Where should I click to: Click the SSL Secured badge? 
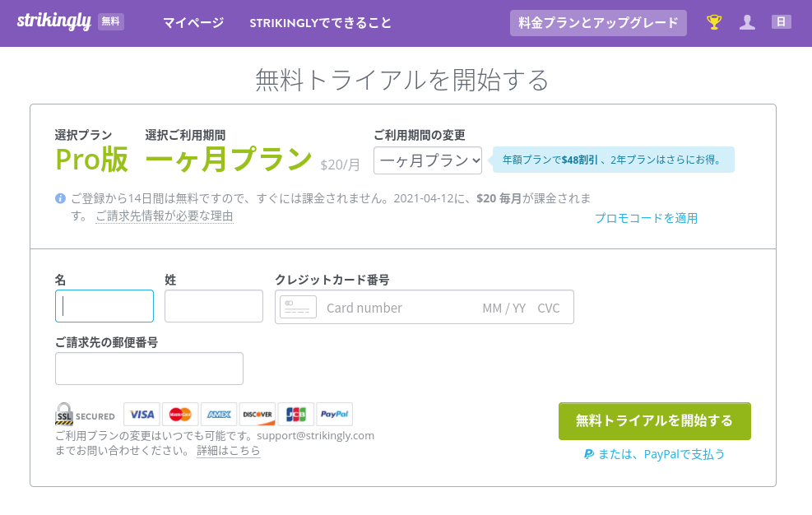[x=85, y=415]
